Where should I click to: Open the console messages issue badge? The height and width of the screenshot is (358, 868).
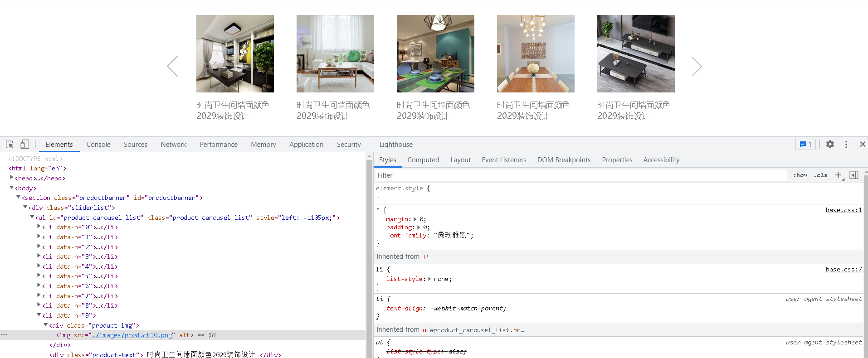tap(805, 144)
